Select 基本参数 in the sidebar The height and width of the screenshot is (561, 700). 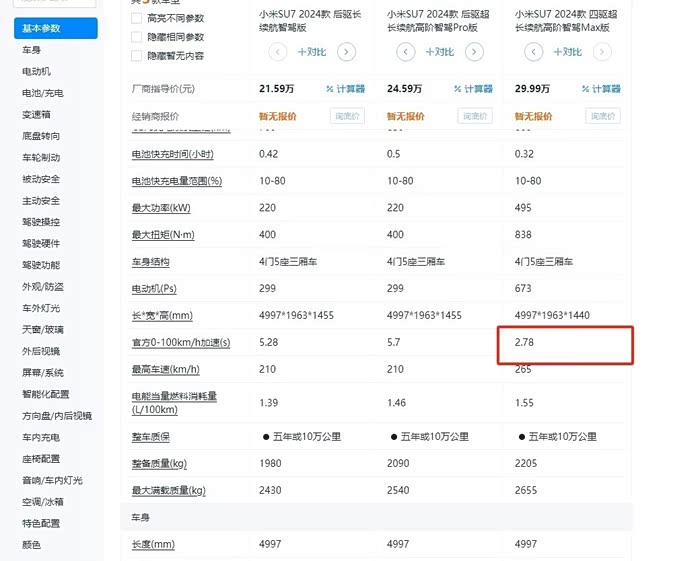(x=55, y=28)
